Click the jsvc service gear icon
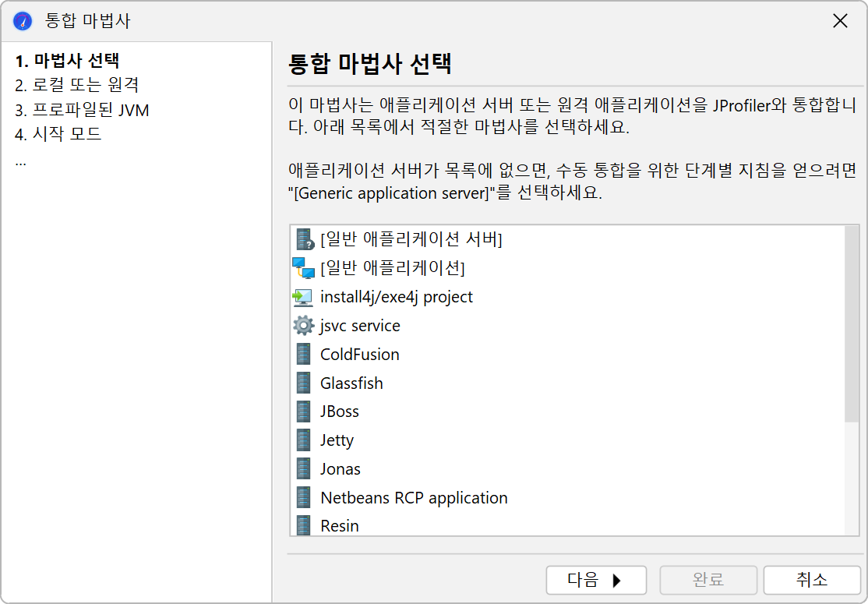The width and height of the screenshot is (868, 604). (x=303, y=326)
